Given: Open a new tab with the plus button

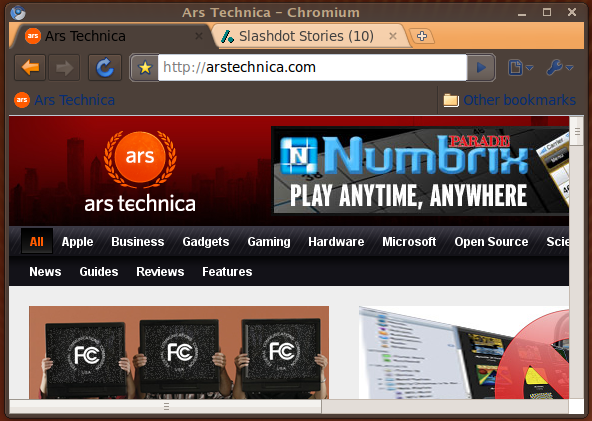Looking at the screenshot, I should (x=422, y=36).
